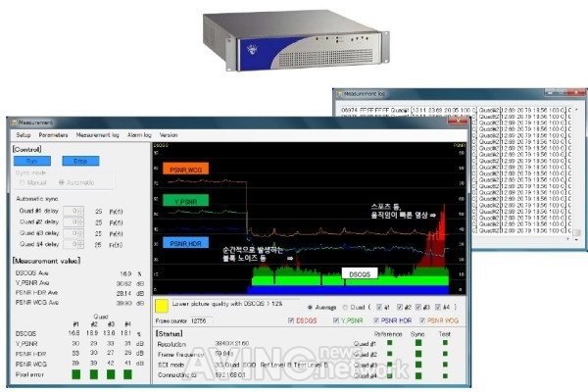The width and height of the screenshot is (588, 392).
Task: Click the Measurement log scroll-up arrow
Action: point(577,108)
